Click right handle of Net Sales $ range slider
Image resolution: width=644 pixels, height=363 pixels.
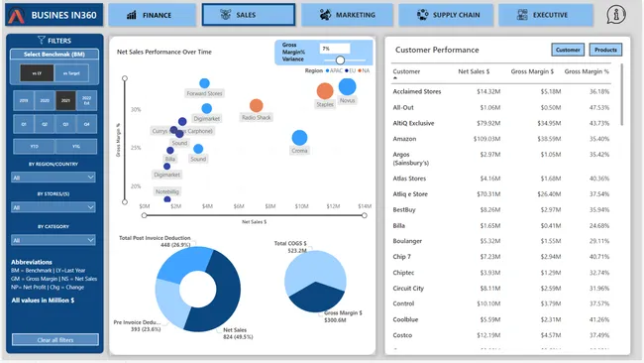point(365,215)
